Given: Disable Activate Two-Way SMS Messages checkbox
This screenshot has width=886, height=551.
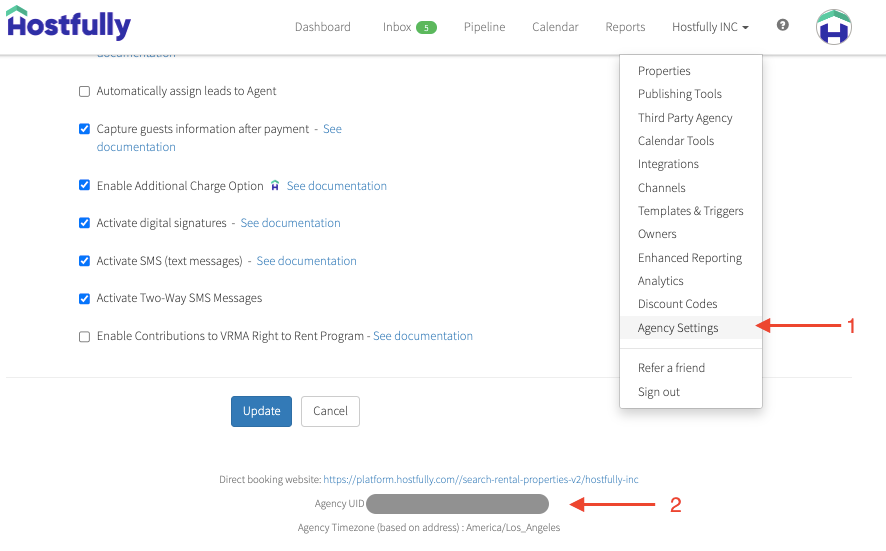Looking at the screenshot, I should pyautogui.click(x=85, y=298).
